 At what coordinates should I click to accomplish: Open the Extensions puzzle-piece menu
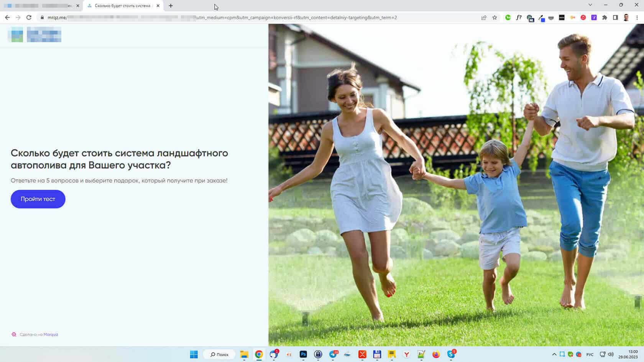tap(605, 17)
